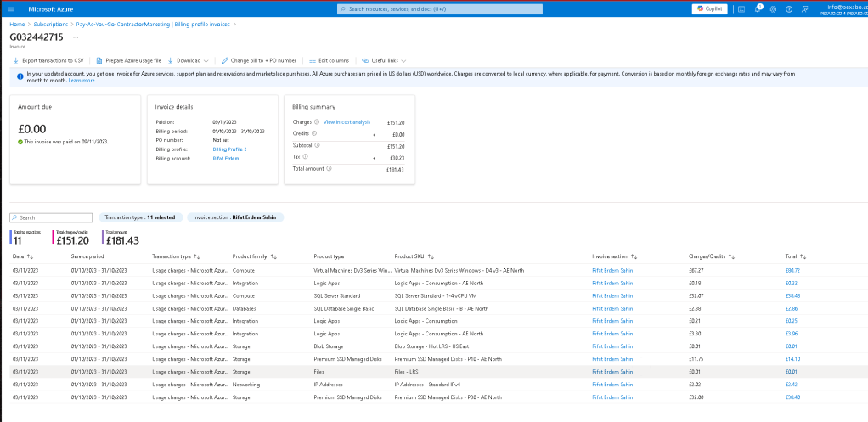Viewport: 868px width, 422px height.
Task: Open Pay-As-You-Go-ContractorMarketing breadcrumb
Action: coord(153,25)
